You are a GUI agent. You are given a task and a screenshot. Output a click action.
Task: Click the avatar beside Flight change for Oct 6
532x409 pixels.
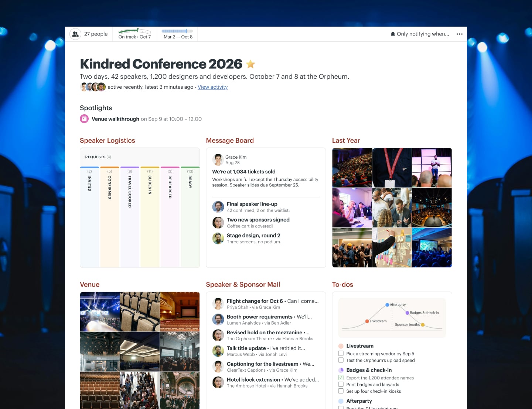pyautogui.click(x=218, y=304)
